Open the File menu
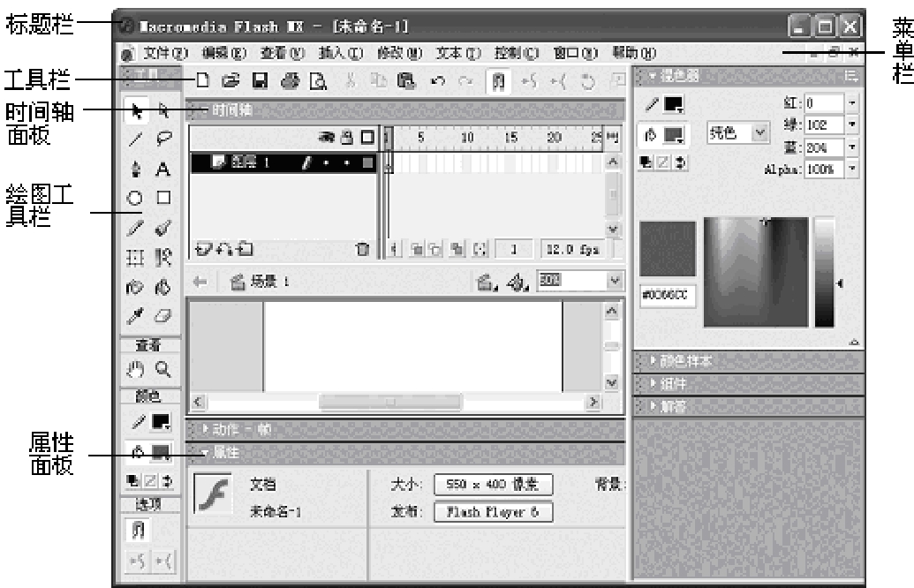This screenshot has height=588, width=914. 165,53
